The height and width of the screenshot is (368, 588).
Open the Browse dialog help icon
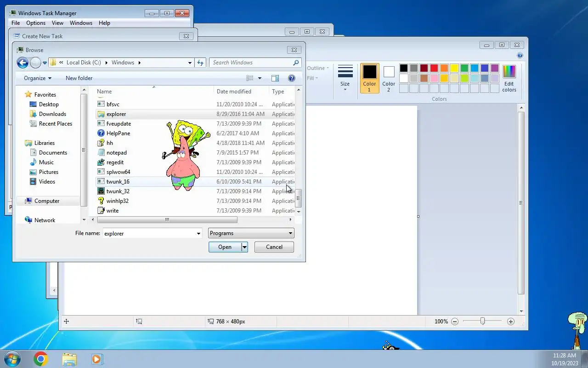pyautogui.click(x=291, y=78)
